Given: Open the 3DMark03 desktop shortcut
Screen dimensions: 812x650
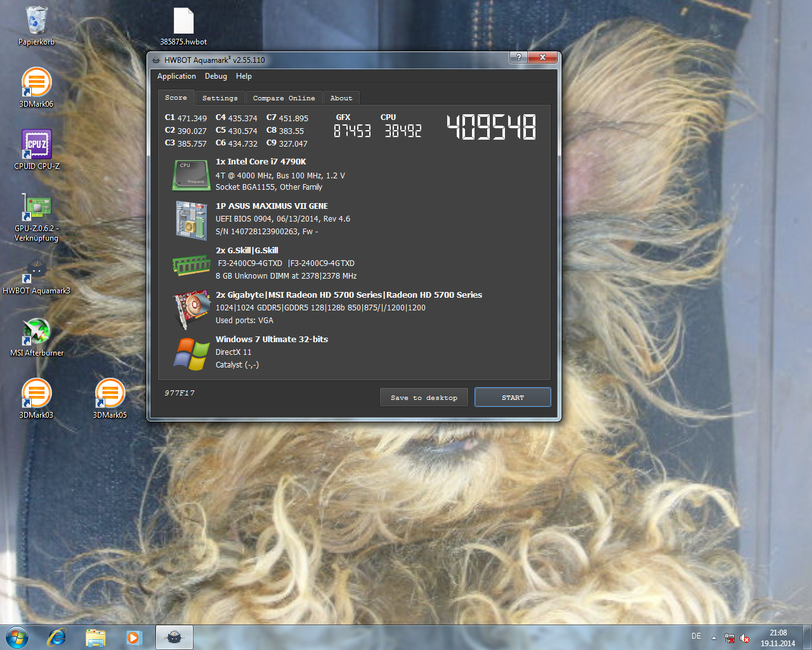Looking at the screenshot, I should [x=36, y=399].
